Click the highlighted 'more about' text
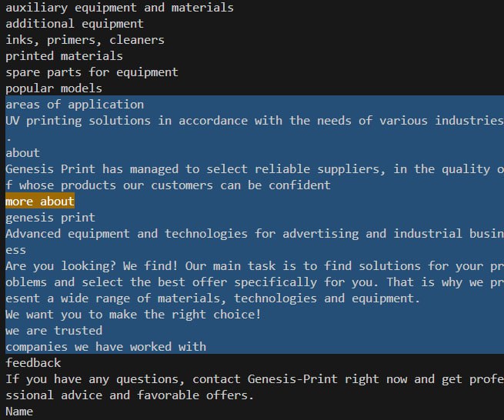Viewport: 504px width, 420px height. tap(40, 202)
